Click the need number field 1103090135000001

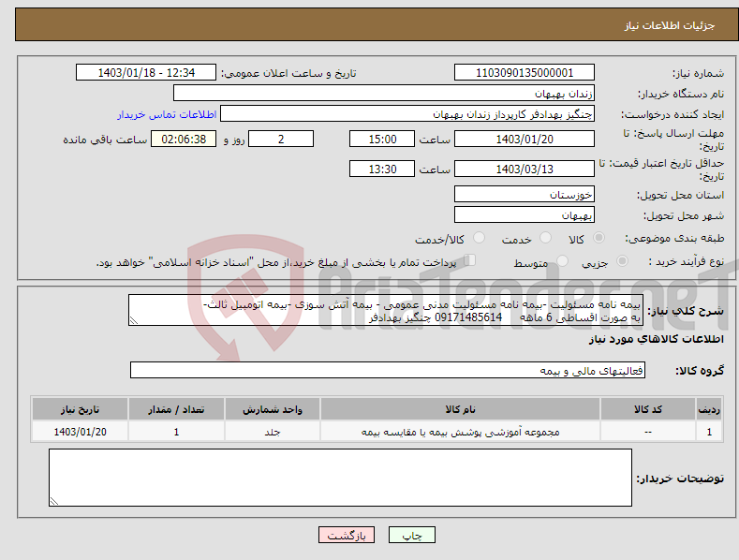coord(525,73)
